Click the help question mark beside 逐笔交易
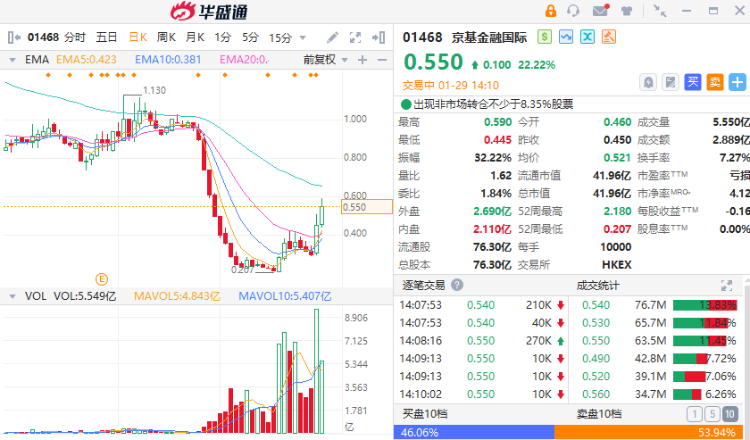This screenshot has width=750, height=440. [x=457, y=285]
